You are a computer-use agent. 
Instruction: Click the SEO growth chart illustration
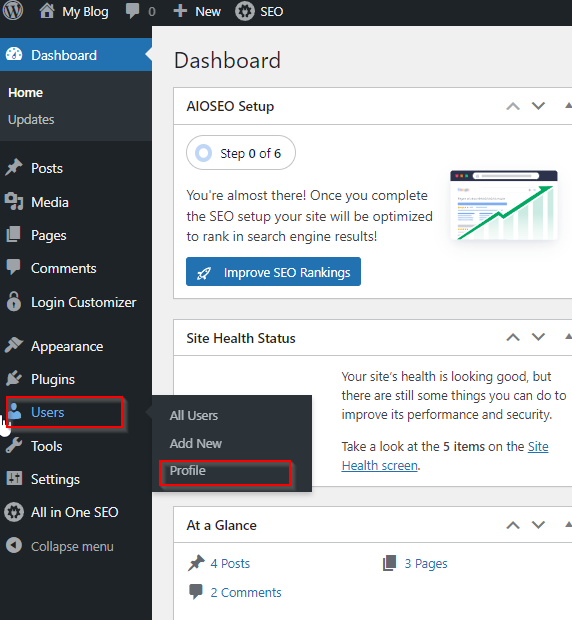click(504, 205)
